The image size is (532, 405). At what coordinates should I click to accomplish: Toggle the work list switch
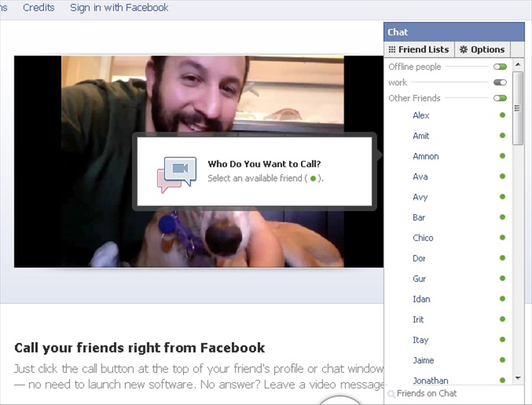[500, 82]
